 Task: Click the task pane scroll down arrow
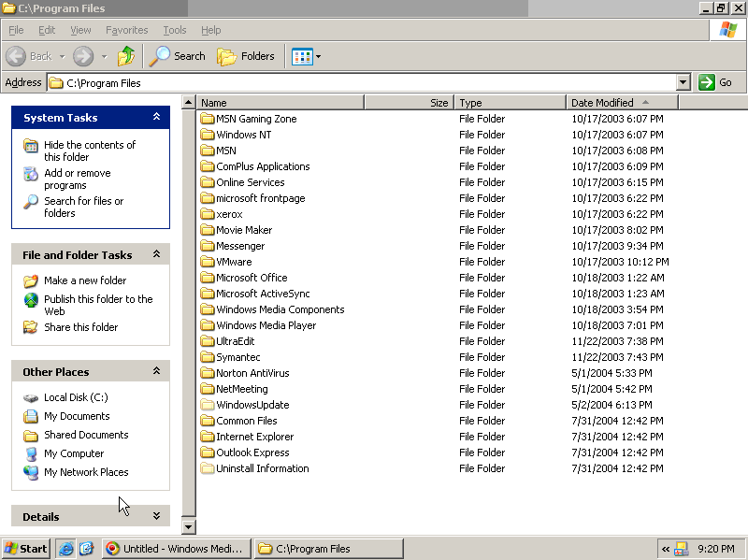click(x=189, y=526)
